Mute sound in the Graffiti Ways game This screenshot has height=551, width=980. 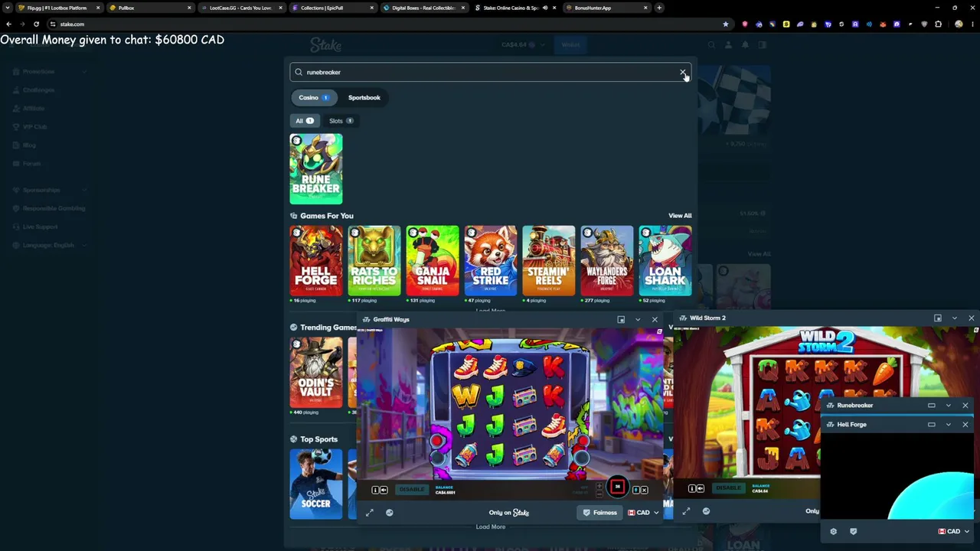pos(384,490)
